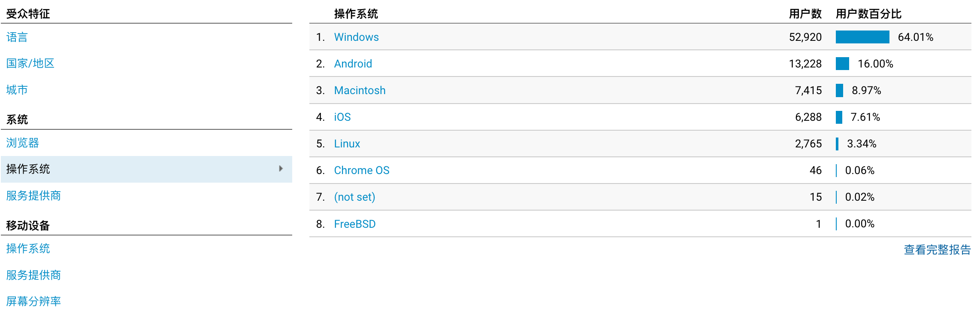Open 查看完整报告 full report link
This screenshot has height=312, width=980.
tap(937, 250)
